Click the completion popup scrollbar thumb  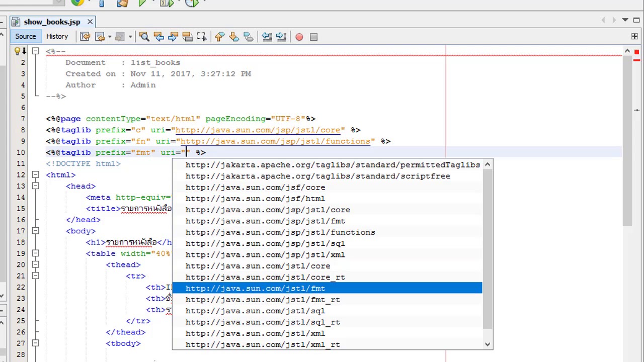point(488,249)
